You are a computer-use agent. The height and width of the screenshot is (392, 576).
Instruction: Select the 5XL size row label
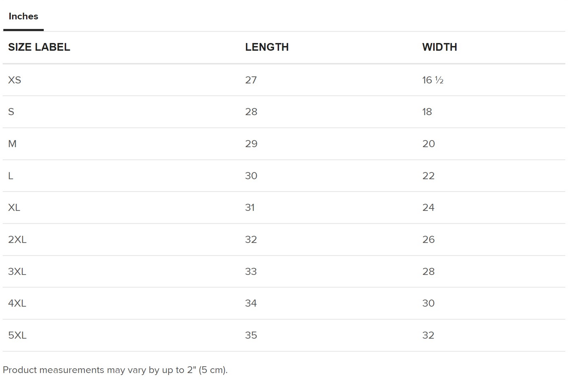click(17, 335)
